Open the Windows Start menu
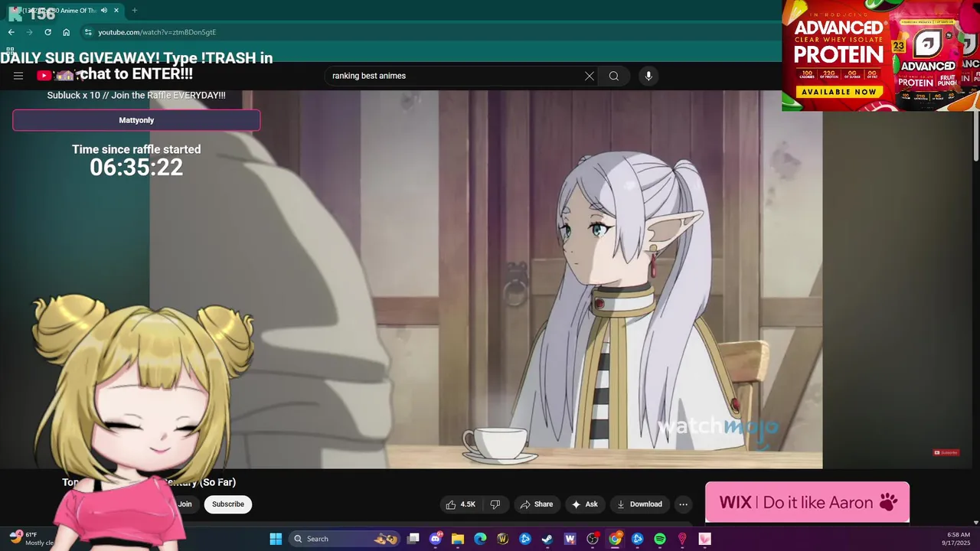The width and height of the screenshot is (980, 551). click(x=276, y=539)
